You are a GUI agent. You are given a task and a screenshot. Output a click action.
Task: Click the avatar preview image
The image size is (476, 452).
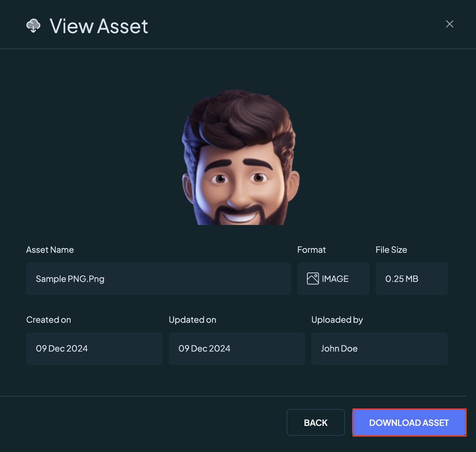pos(240,157)
